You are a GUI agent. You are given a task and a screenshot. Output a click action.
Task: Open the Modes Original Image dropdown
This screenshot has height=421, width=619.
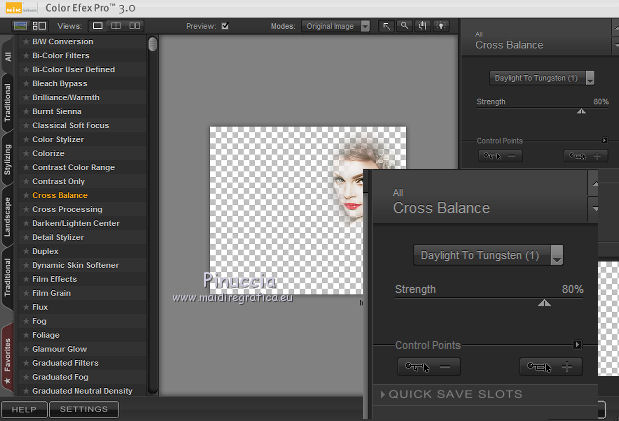click(336, 26)
